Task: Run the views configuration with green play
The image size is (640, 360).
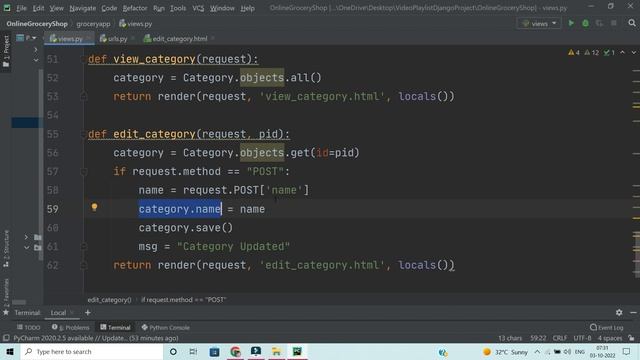Action: (571, 23)
